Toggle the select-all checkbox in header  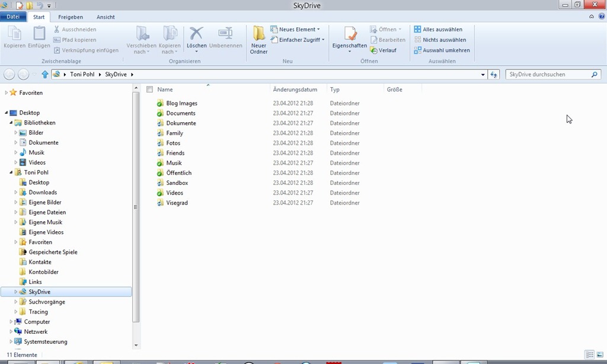(x=150, y=90)
